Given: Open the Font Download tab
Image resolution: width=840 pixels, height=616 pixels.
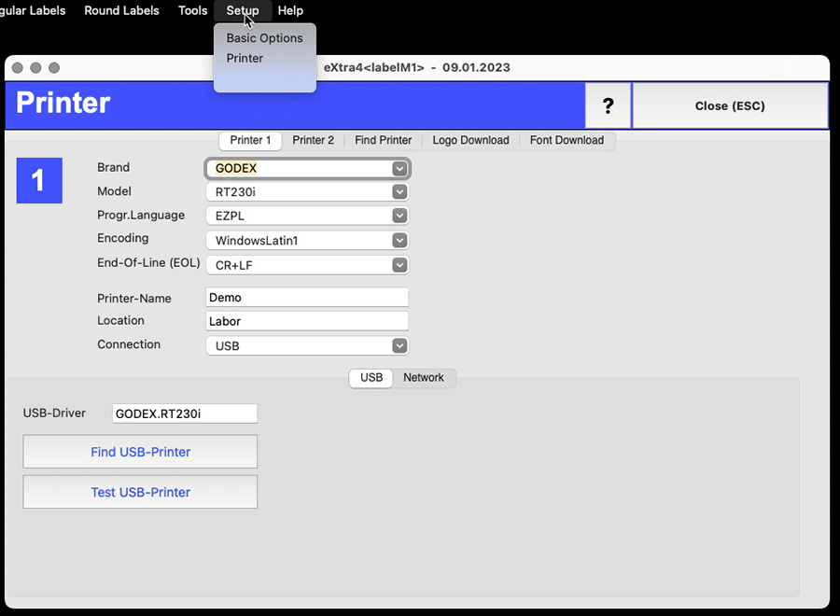Looking at the screenshot, I should tap(567, 140).
